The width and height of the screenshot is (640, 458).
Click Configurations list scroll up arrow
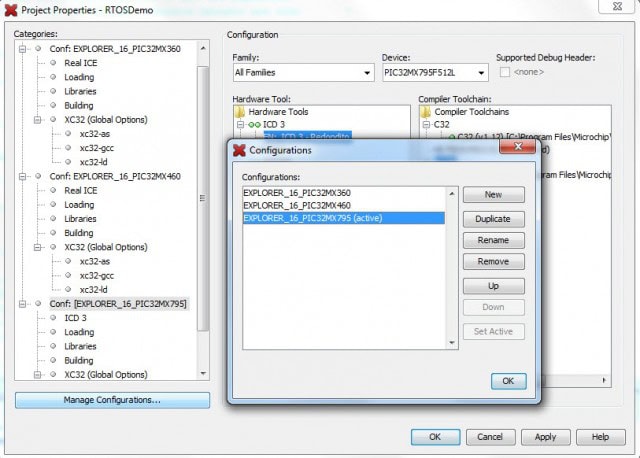coord(452,193)
